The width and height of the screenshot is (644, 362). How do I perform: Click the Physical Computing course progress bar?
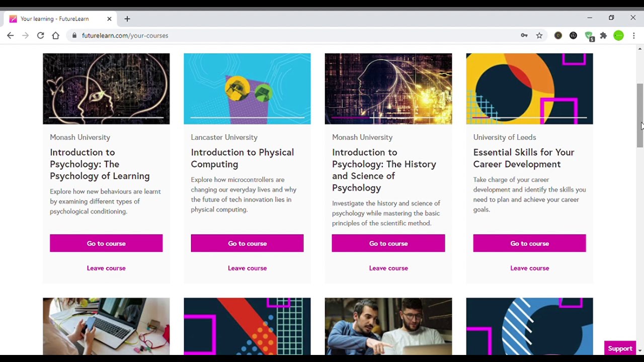coord(247,117)
